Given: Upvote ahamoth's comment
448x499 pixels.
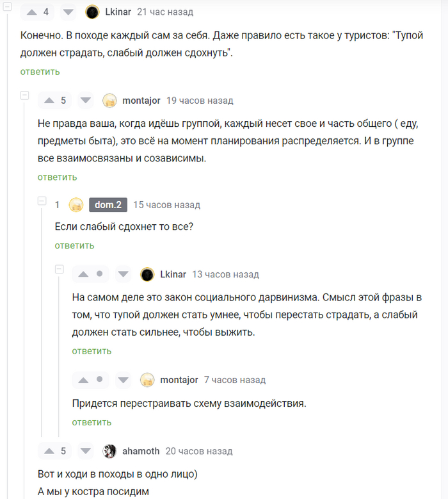Looking at the screenshot, I should coord(47,451).
